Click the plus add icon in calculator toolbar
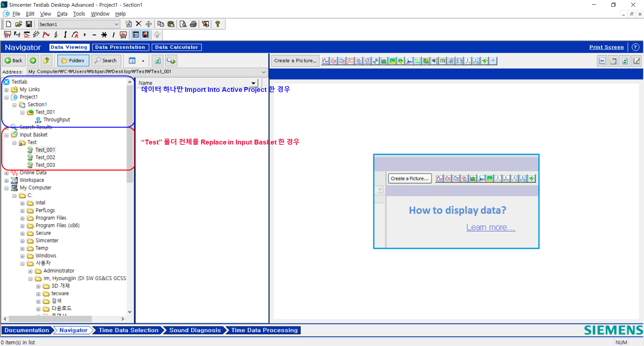Image resolution: width=644 pixels, height=346 pixels. coord(85,35)
